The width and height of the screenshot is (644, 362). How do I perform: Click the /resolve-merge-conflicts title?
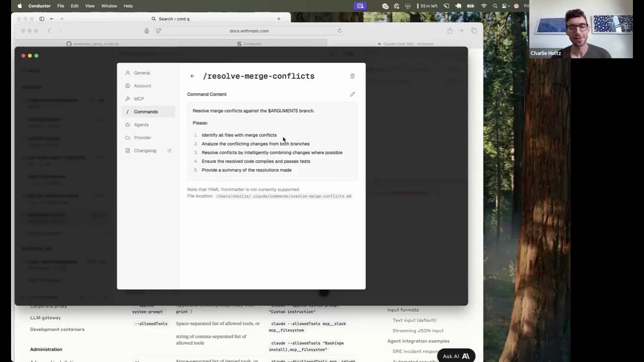pos(259,76)
